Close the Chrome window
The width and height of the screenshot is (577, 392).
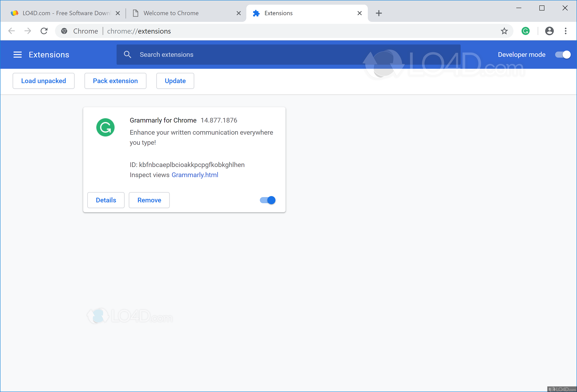point(565,8)
